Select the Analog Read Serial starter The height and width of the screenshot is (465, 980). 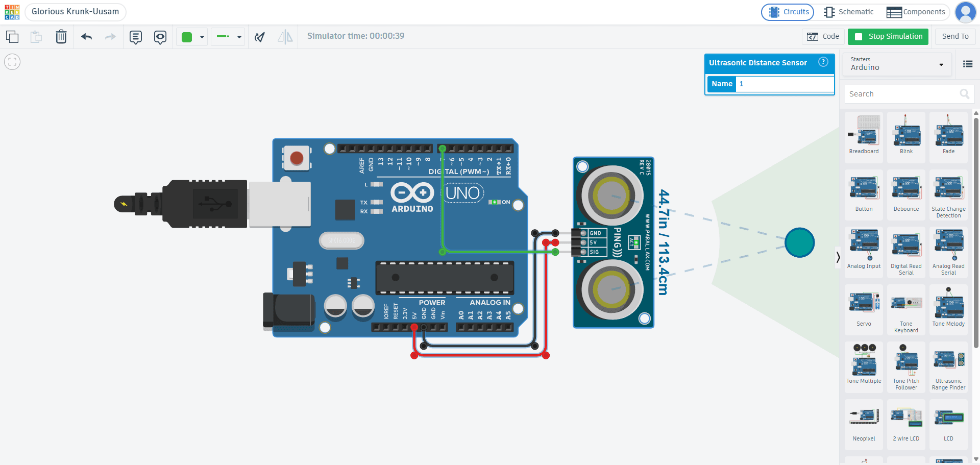948,253
